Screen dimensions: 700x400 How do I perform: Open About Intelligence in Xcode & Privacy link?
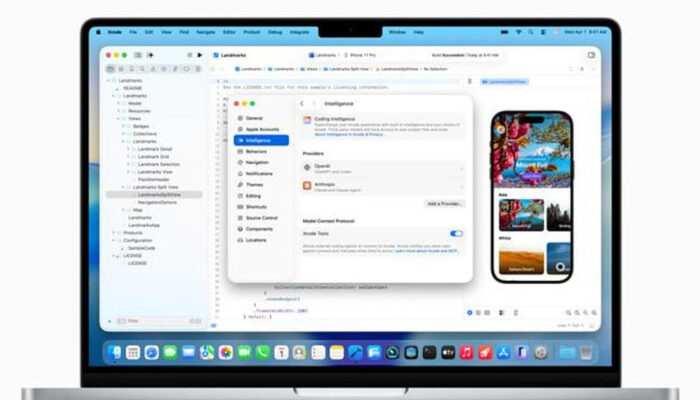click(348, 134)
